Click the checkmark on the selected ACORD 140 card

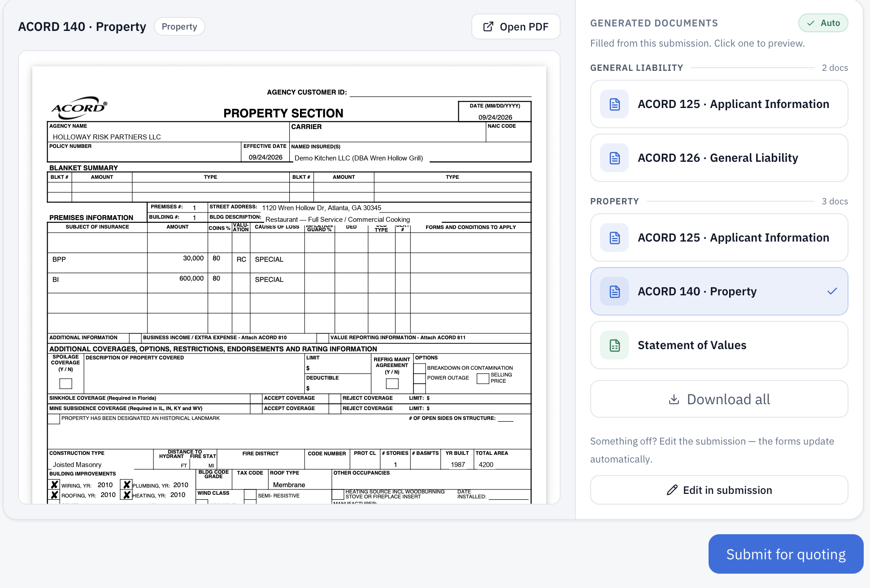tap(832, 291)
